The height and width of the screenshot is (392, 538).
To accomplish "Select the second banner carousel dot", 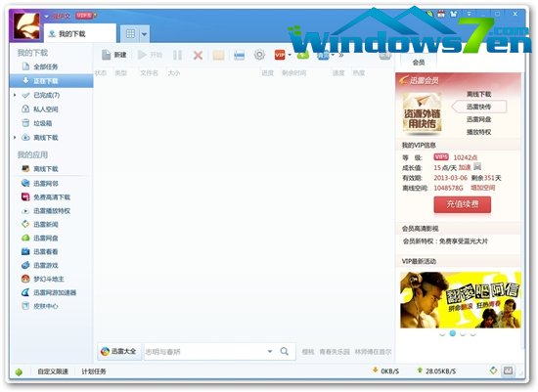I will pyautogui.click(x=453, y=333).
